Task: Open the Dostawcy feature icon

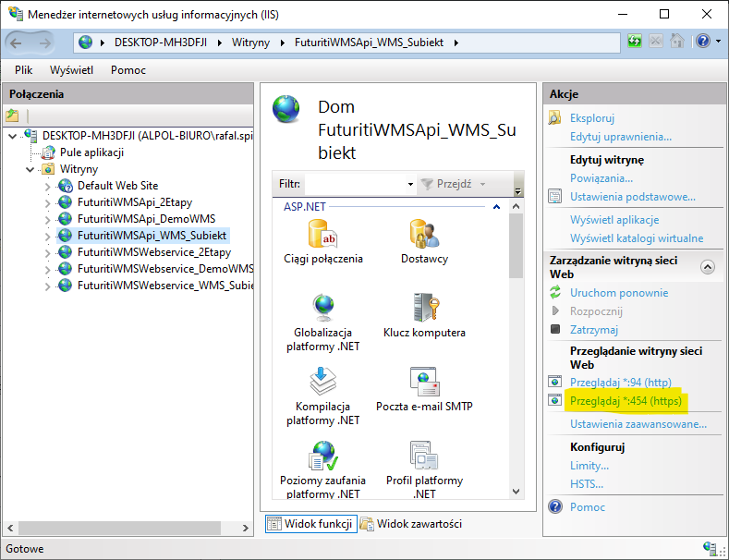Action: coord(424,236)
